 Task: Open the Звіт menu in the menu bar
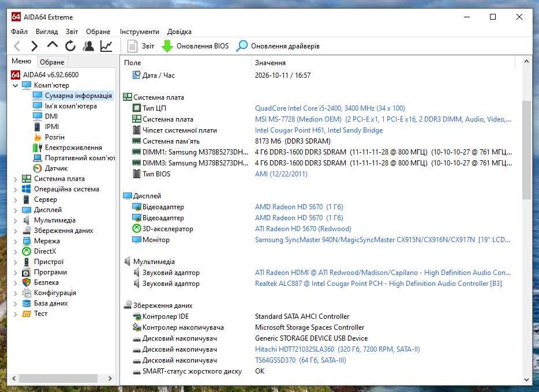point(72,32)
